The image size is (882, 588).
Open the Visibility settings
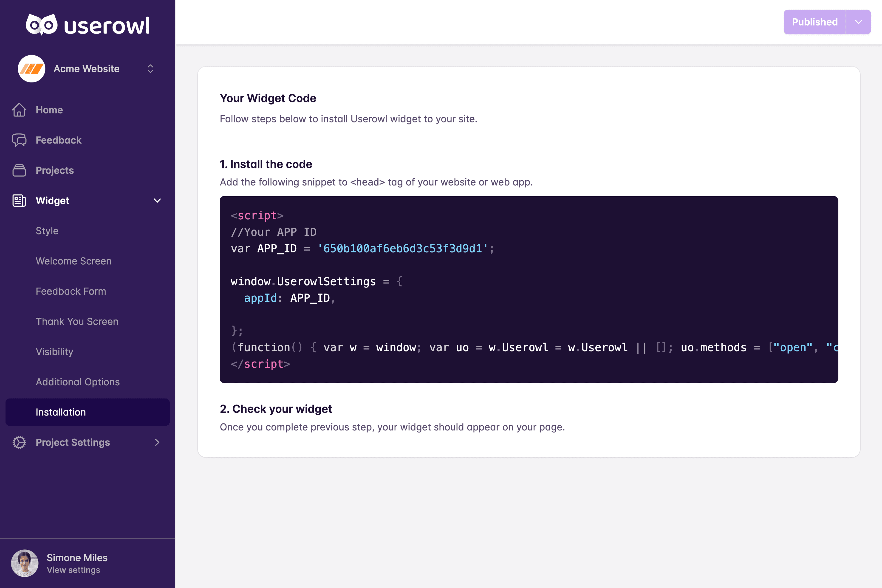coord(54,352)
